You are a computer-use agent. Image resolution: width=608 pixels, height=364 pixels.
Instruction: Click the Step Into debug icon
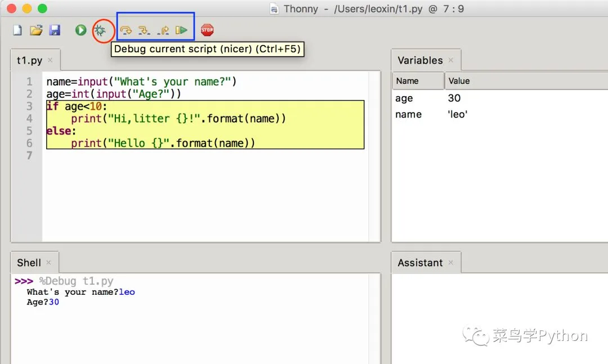(145, 30)
